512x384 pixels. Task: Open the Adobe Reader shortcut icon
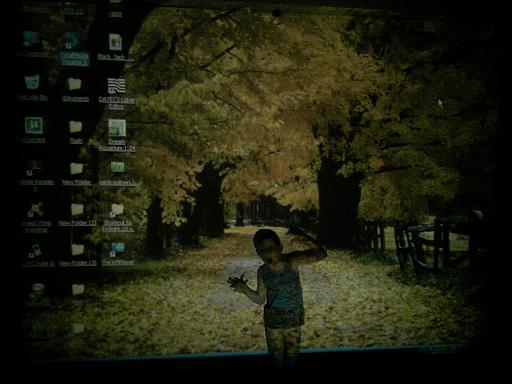tap(34, 168)
